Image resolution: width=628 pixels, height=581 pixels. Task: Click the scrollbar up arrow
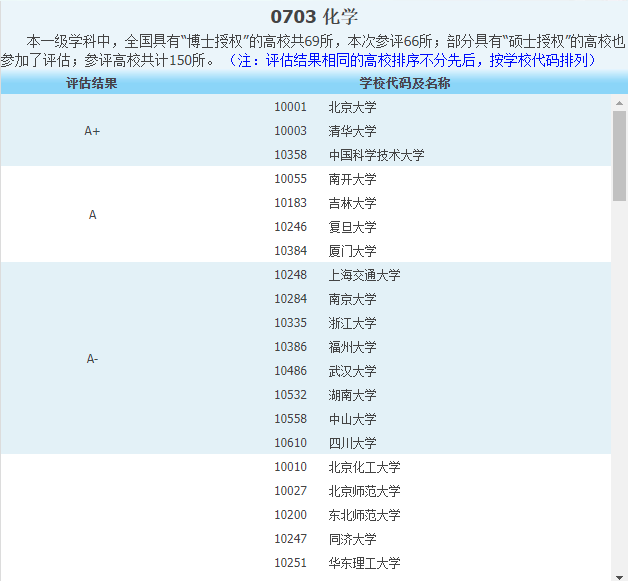coord(619,103)
